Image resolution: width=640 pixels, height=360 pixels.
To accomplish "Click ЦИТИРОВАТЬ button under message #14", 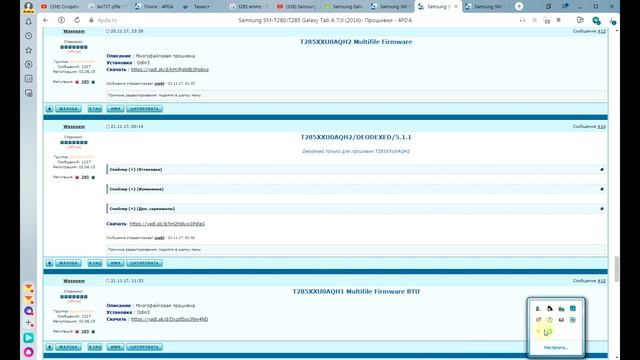I will [x=144, y=263].
